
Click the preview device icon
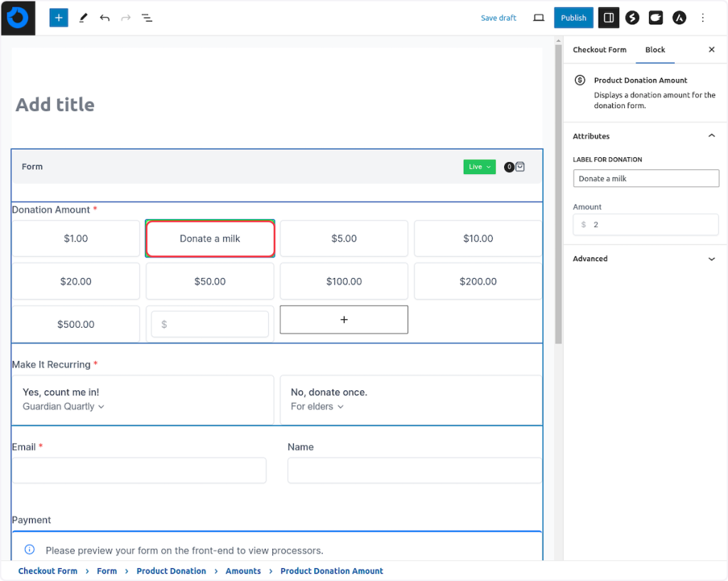539,18
